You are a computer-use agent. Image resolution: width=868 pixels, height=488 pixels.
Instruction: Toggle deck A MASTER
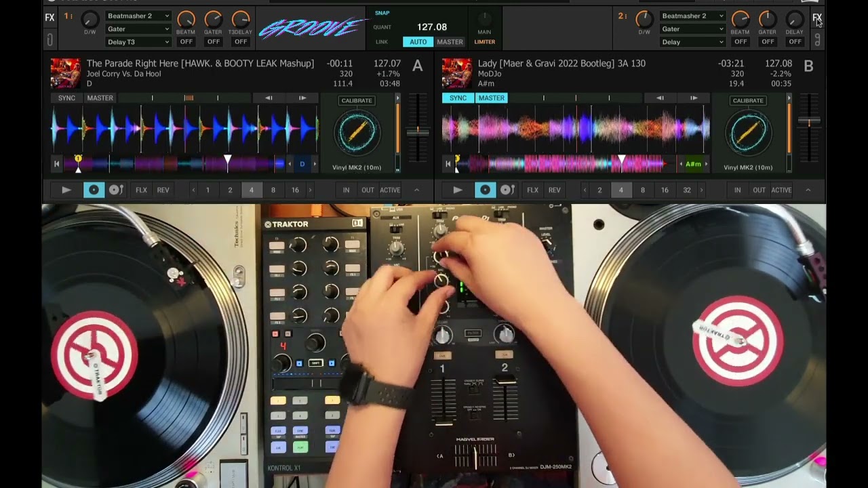coord(100,98)
